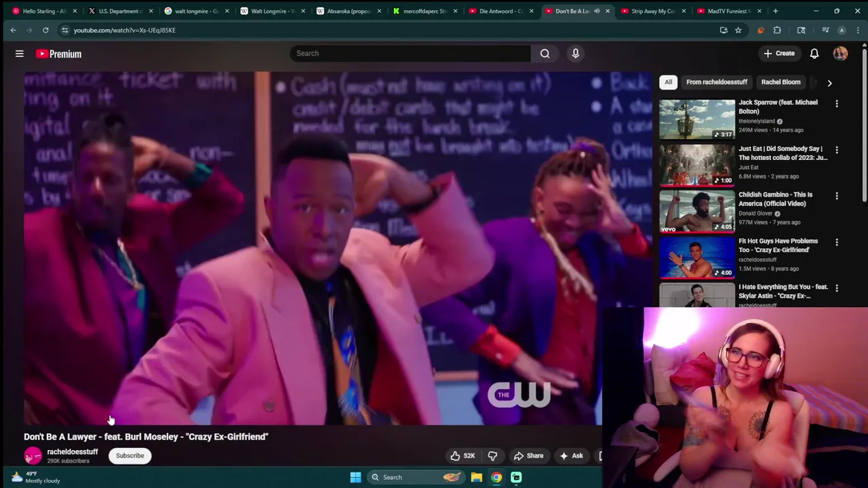Go back with the browser back arrow
868x488 pixels.
coord(13,30)
